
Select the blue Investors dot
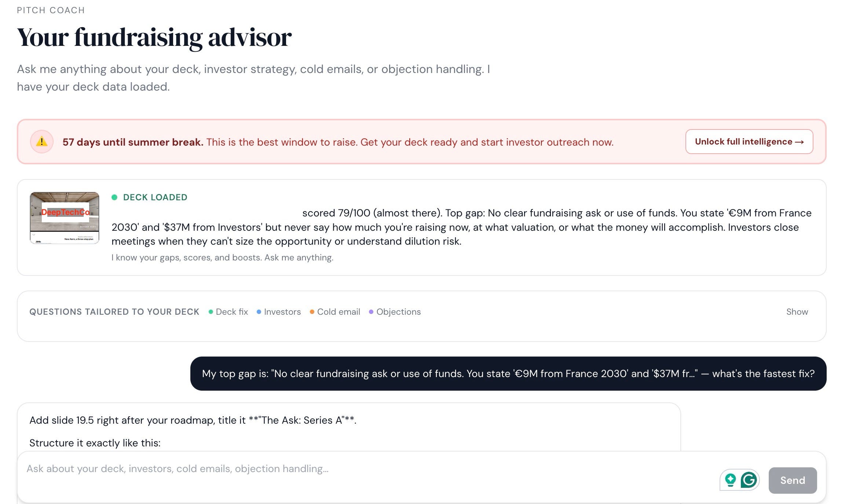(x=259, y=312)
